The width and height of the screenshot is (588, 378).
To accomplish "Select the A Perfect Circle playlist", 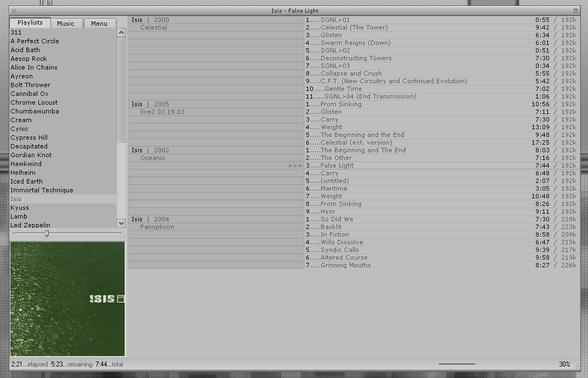I will pyautogui.click(x=64, y=41).
